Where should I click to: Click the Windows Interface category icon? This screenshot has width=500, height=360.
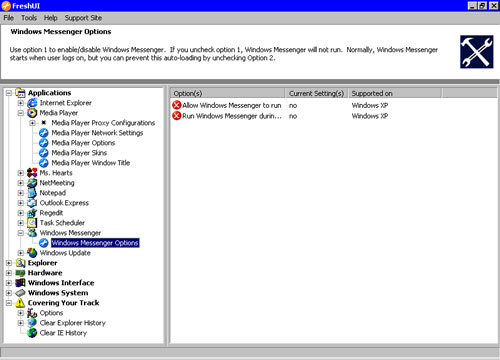pos(20,283)
